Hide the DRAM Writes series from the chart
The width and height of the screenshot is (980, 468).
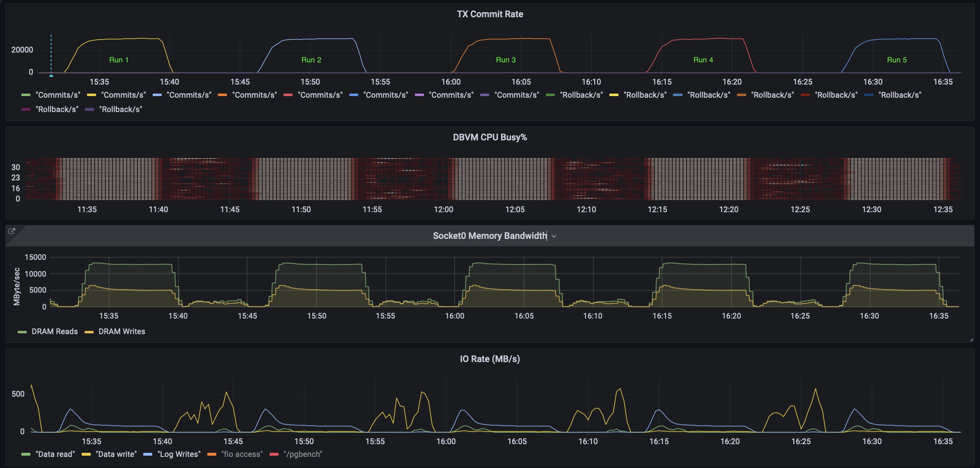(121, 331)
